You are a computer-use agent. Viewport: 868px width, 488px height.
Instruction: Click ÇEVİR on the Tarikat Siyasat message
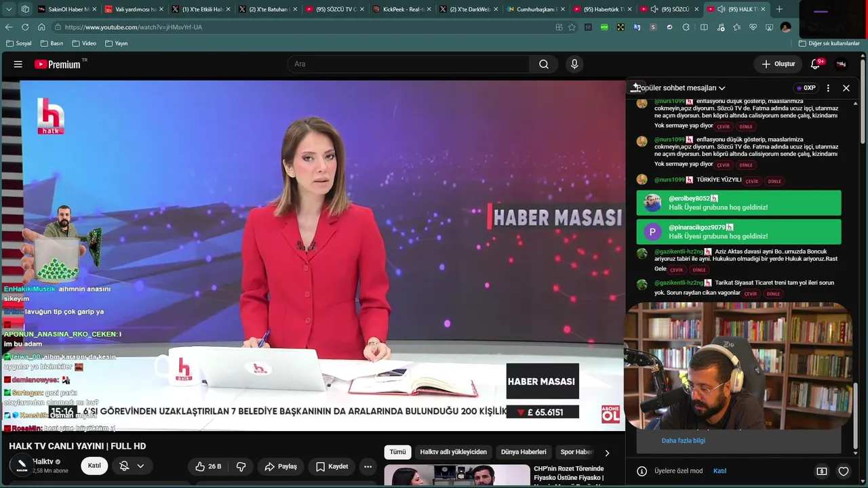[751, 294]
